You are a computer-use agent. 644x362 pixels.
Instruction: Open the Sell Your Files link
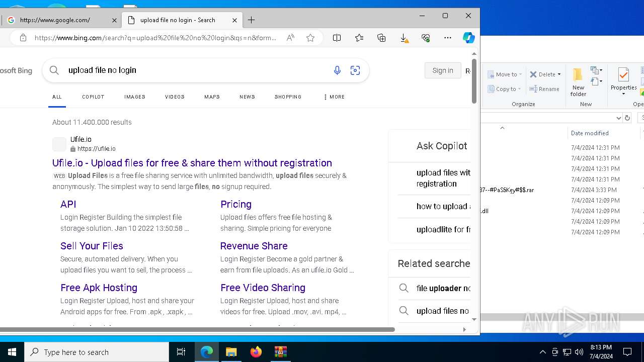(92, 246)
